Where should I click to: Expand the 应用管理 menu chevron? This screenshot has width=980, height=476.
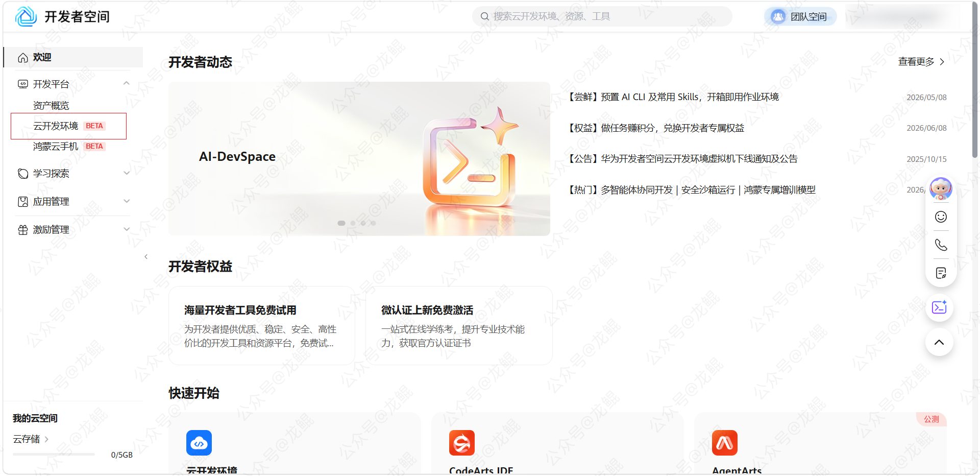click(x=127, y=201)
